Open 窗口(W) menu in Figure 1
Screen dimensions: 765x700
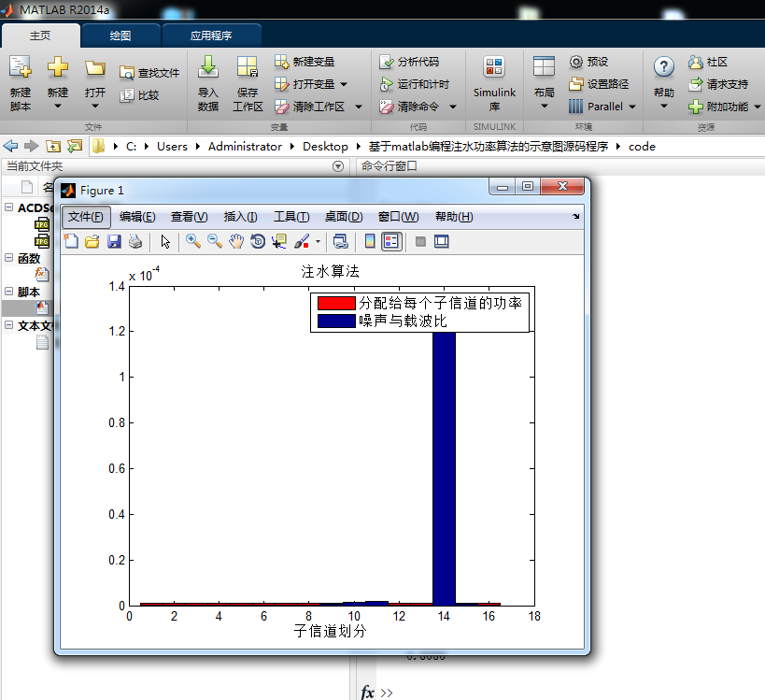398,217
